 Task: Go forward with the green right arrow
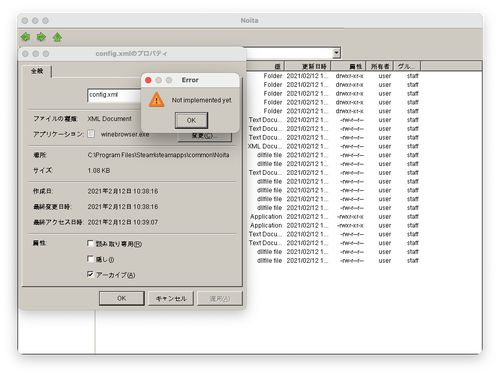tap(41, 37)
